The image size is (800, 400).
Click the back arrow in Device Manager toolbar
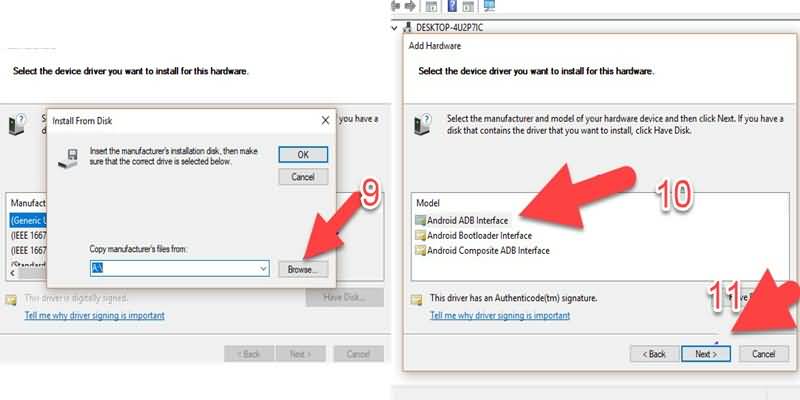tap(395, 6)
